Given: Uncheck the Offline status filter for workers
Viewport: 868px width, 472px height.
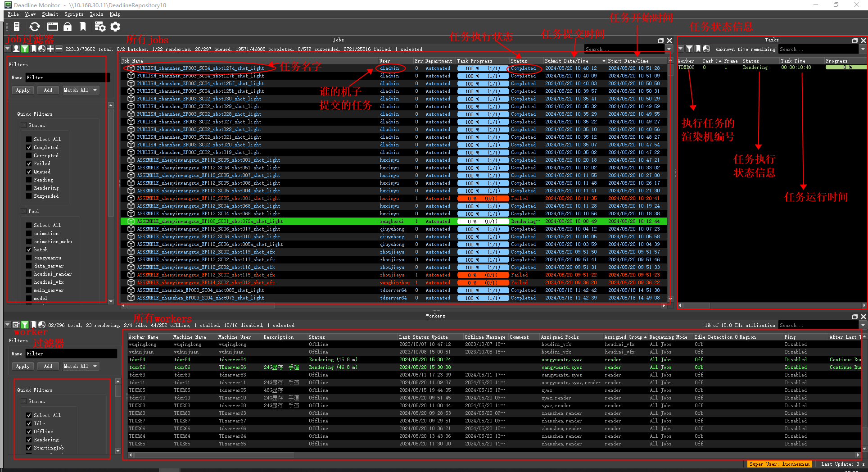Looking at the screenshot, I should [x=29, y=431].
